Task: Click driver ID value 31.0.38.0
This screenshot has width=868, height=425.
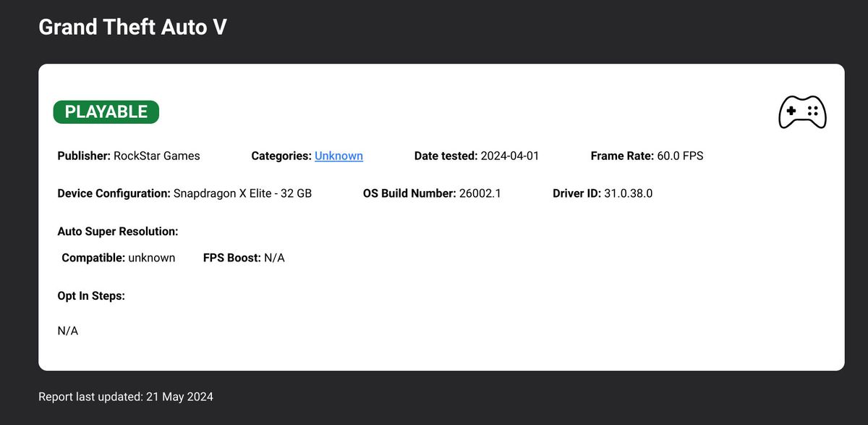Action: click(629, 193)
